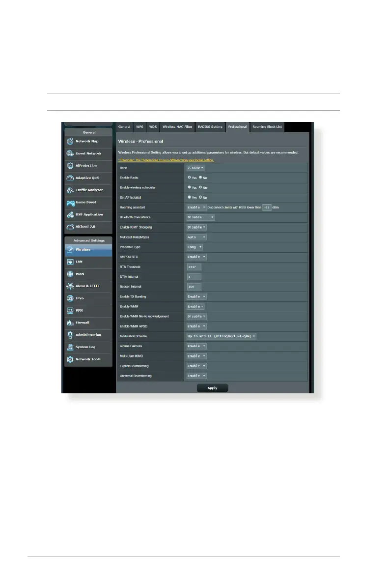
Task: Open Enable IGMP Snooping dropdown
Action: (196, 227)
